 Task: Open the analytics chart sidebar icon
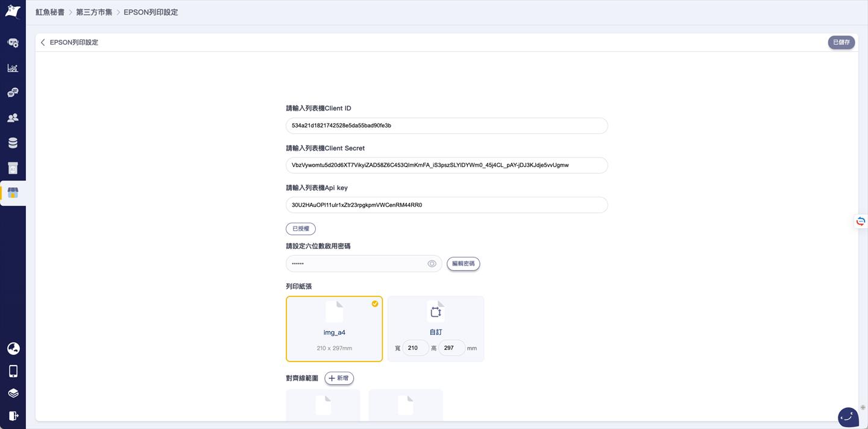13,68
